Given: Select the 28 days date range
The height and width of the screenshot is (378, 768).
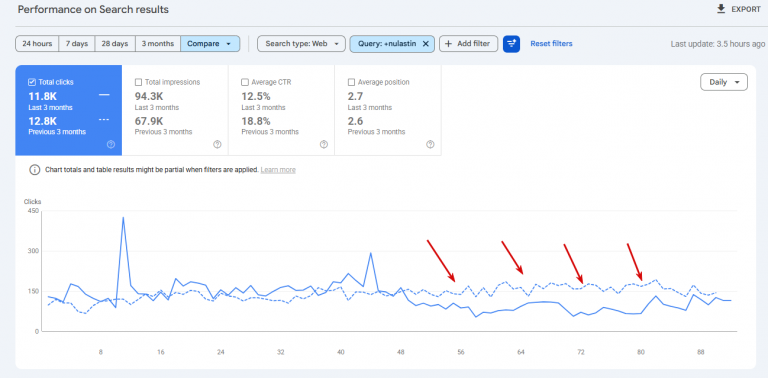Looking at the screenshot, I should (x=115, y=44).
